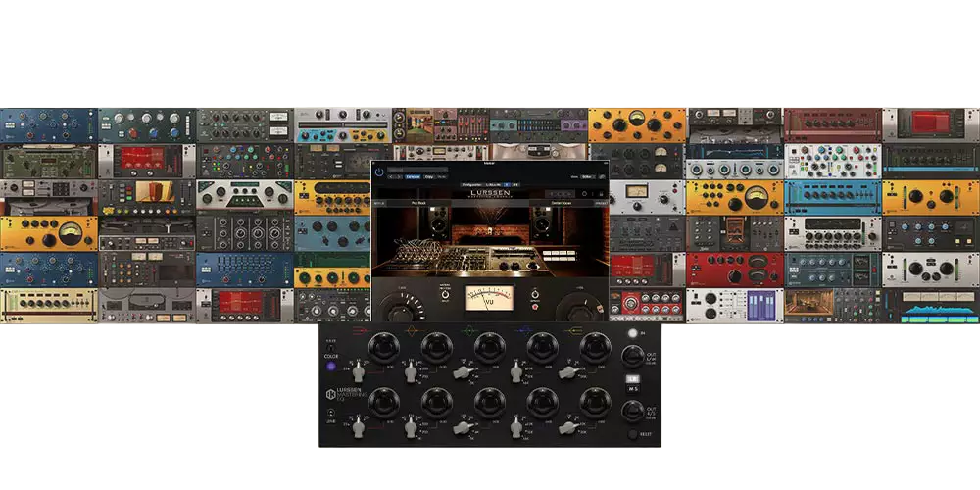Open the white plugin thumbnail with purple bars
Screen dimensions: 980x490
tap(734, 306)
